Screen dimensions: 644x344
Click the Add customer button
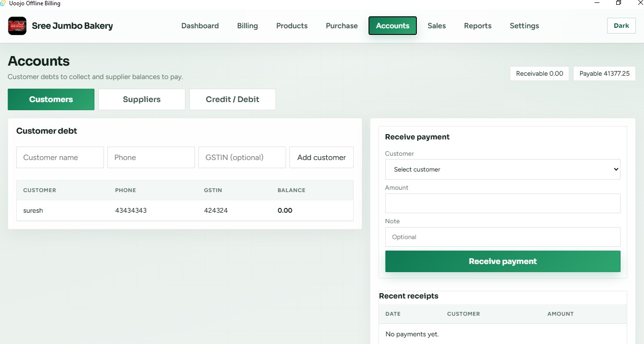322,158
